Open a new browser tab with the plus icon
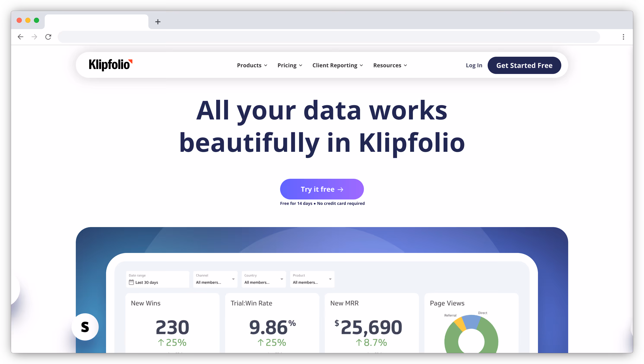 pos(157,22)
